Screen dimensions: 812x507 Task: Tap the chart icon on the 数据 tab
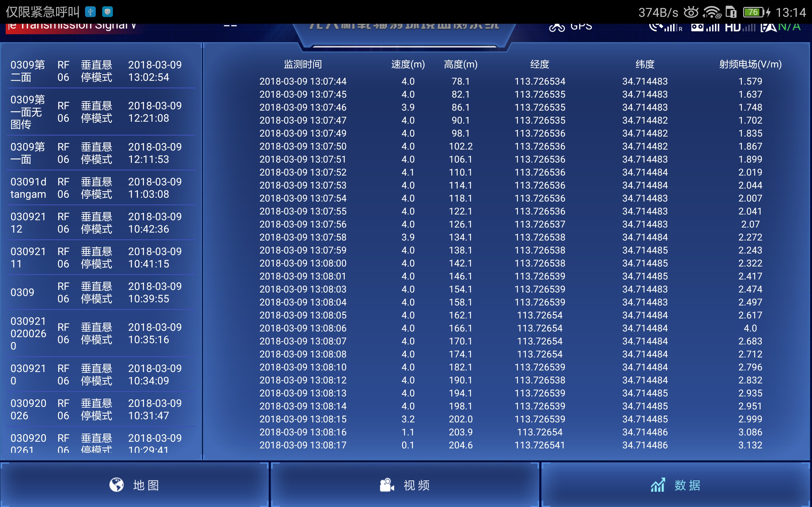click(657, 485)
